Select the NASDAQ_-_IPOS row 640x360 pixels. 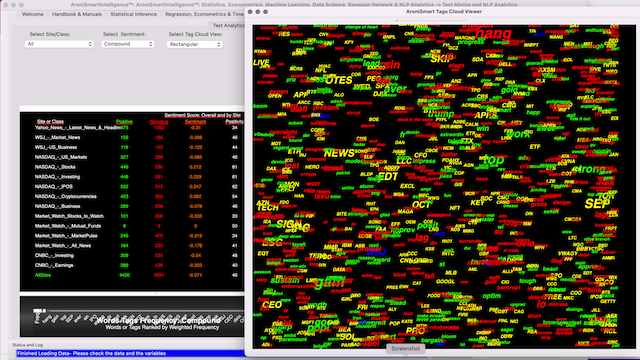coord(132,187)
